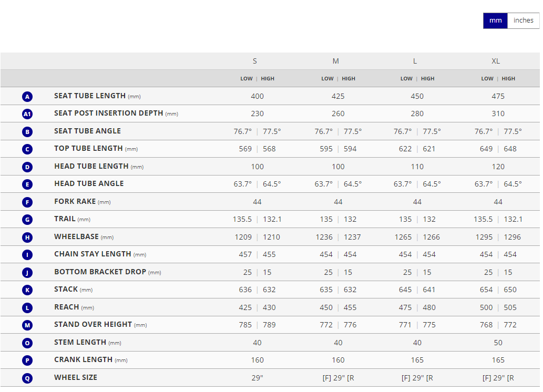Click the G badge beside Trail

(x=27, y=219)
